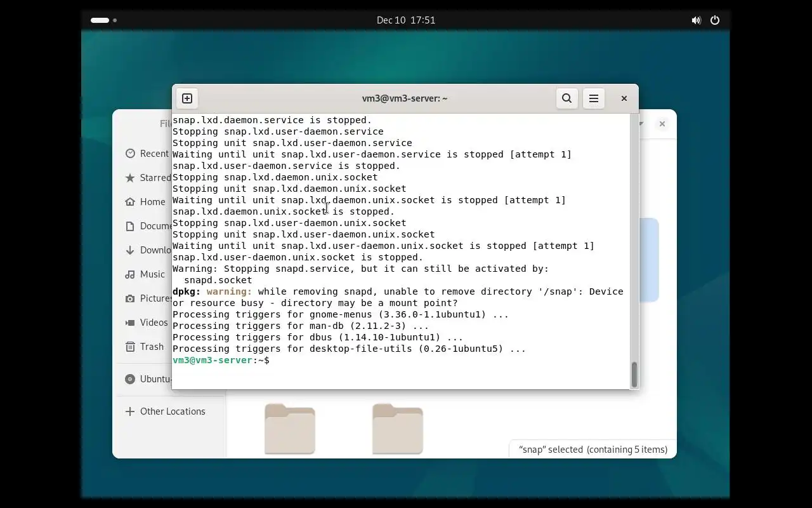Open the terminal search tool
The height and width of the screenshot is (508, 812).
[567, 98]
